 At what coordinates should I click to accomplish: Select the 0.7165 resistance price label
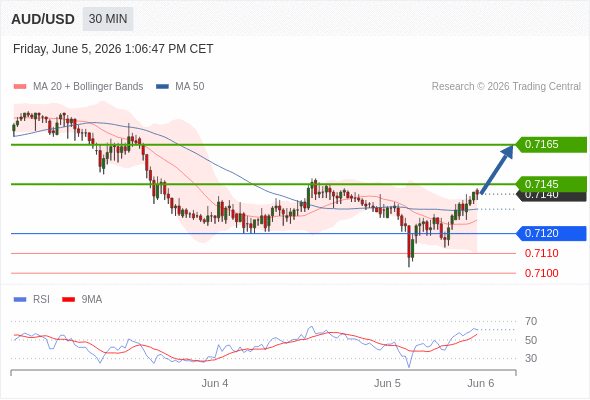click(550, 144)
